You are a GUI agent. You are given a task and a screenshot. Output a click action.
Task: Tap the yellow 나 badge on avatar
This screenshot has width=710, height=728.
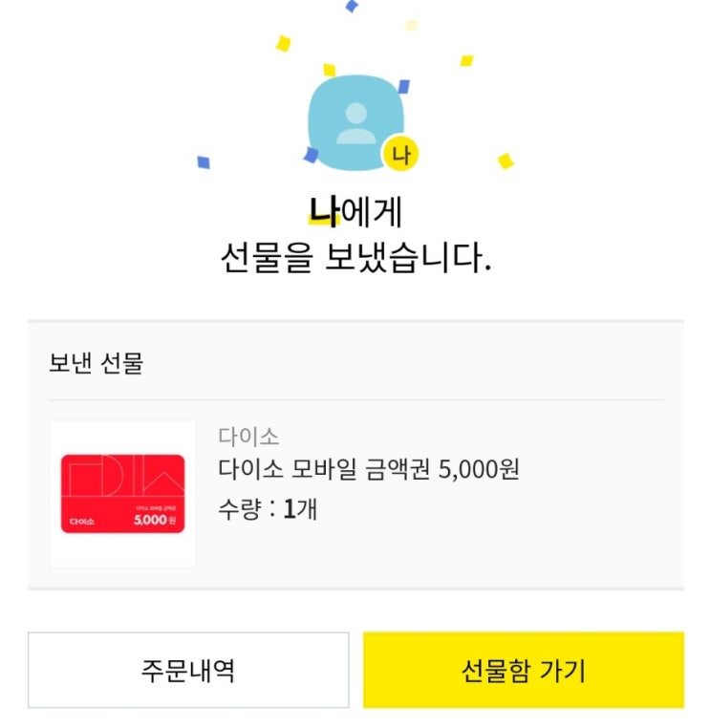[400, 154]
